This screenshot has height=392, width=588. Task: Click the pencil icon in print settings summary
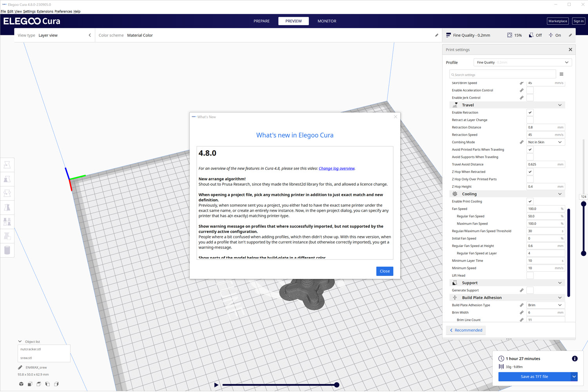[x=570, y=35]
